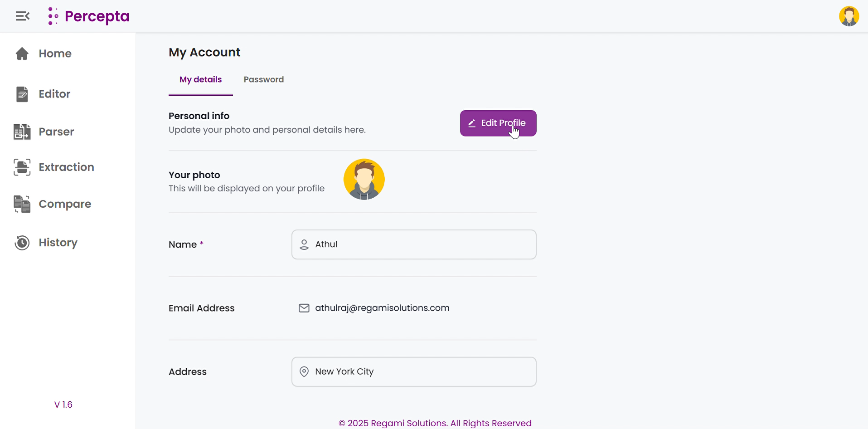Switch to the Password tab
Screen dimensions: 868x429
pyautogui.click(x=263, y=79)
